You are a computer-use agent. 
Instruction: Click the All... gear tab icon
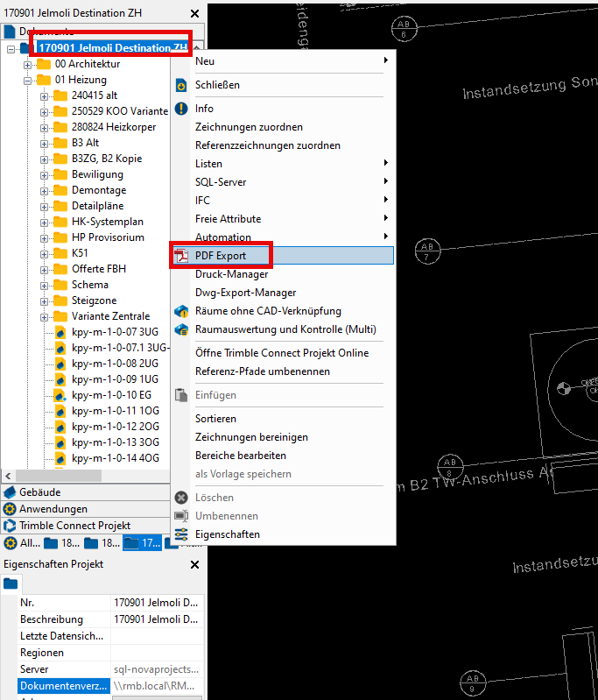click(x=11, y=543)
